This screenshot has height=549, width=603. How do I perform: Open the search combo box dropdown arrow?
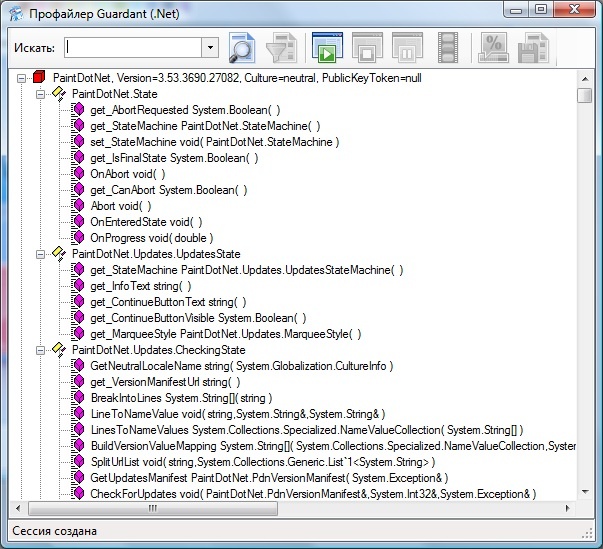click(210, 47)
